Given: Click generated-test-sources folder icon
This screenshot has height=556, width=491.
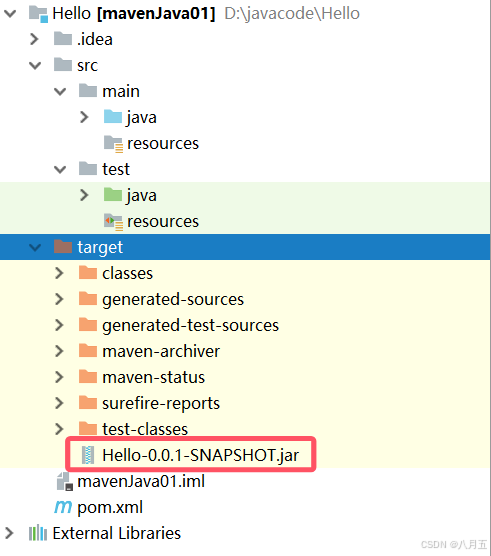Looking at the screenshot, I should pyautogui.click(x=88, y=325).
